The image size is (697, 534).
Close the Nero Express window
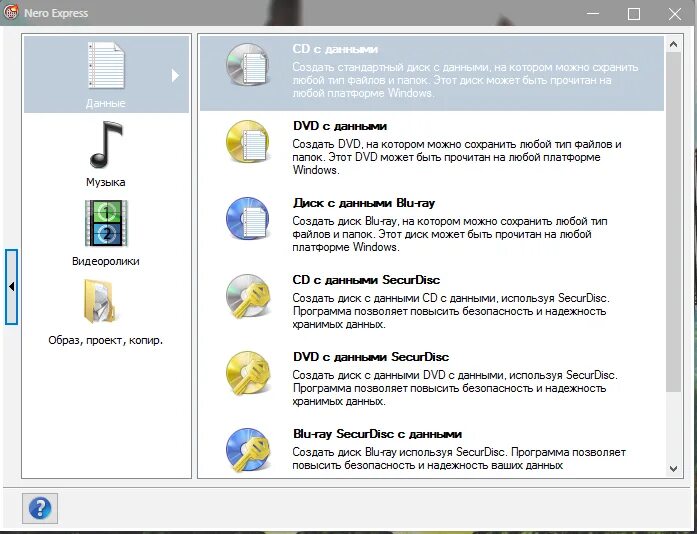(x=675, y=14)
